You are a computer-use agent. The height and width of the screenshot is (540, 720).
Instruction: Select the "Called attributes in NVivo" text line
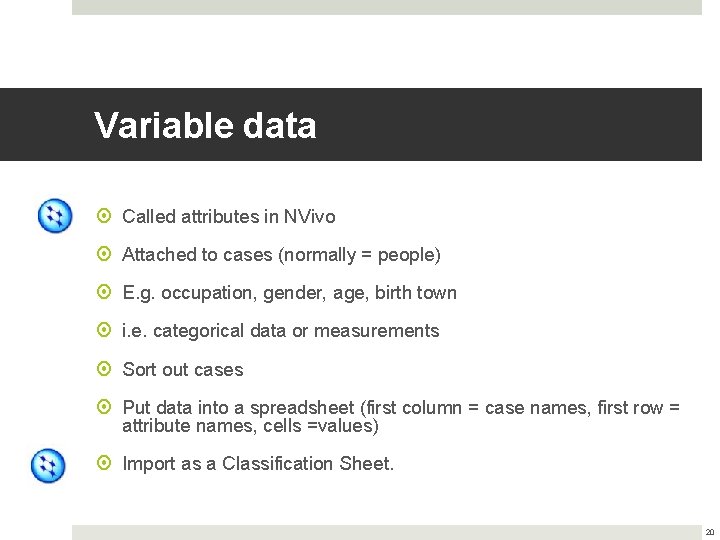(x=228, y=217)
